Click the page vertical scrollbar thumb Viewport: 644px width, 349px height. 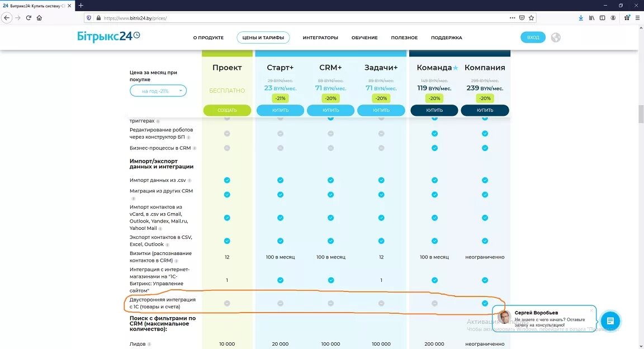point(641,114)
